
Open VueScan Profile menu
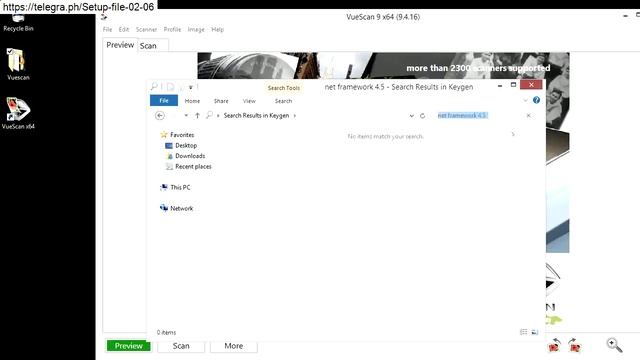(x=172, y=29)
